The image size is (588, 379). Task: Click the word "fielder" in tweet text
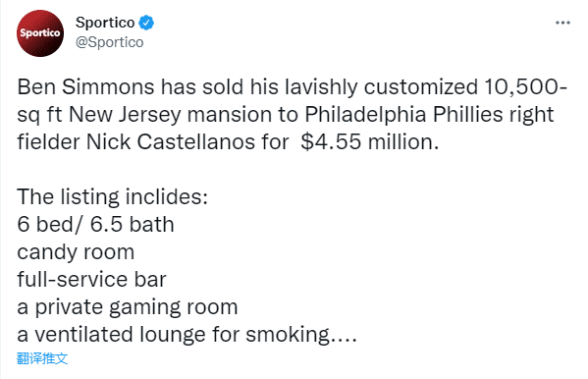(x=48, y=142)
